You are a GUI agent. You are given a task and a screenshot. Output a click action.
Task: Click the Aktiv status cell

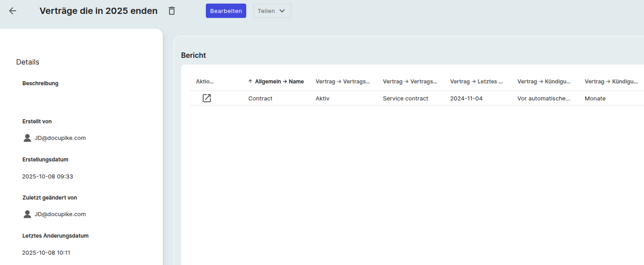click(322, 98)
